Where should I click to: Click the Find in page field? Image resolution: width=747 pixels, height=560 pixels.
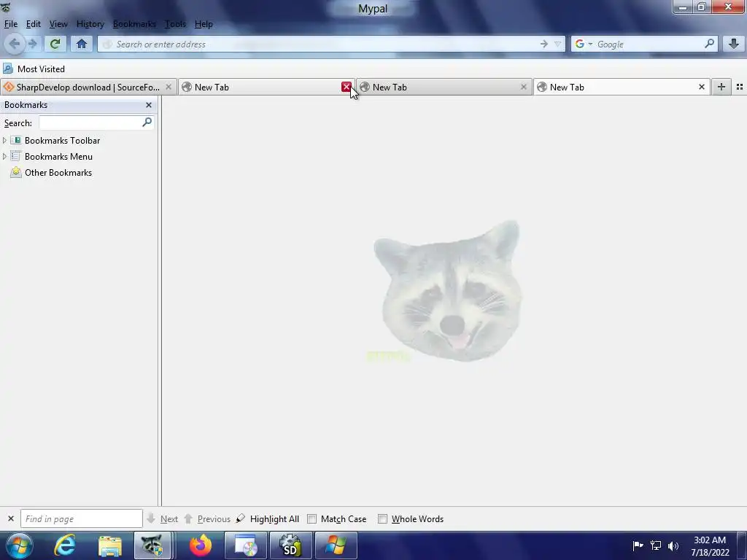[x=82, y=518]
